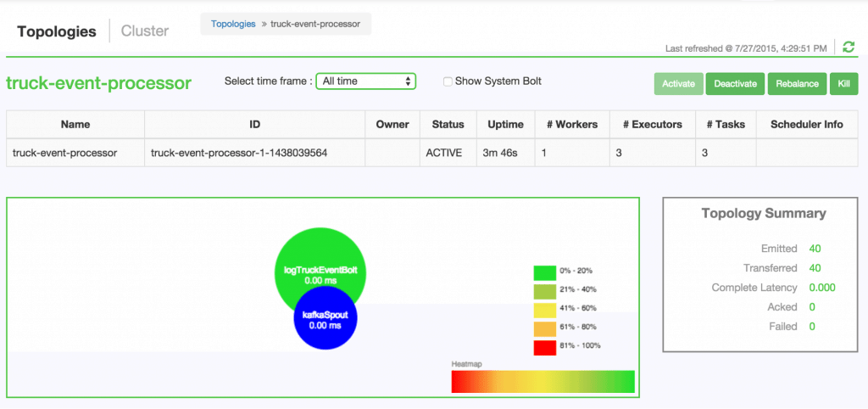The image size is (868, 409).
Task: Enable the Show System Bolt checkbox
Action: point(448,81)
